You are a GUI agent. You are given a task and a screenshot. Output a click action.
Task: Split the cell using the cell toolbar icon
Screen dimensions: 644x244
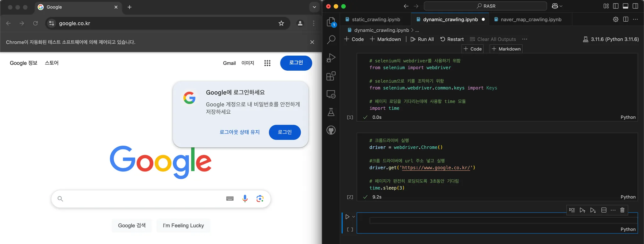(604, 210)
